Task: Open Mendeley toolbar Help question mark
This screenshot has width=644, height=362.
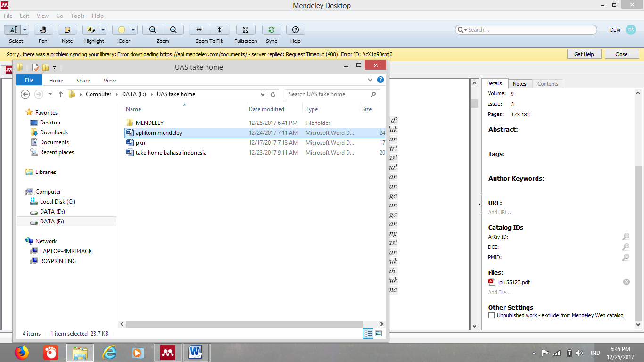Action: click(x=296, y=30)
